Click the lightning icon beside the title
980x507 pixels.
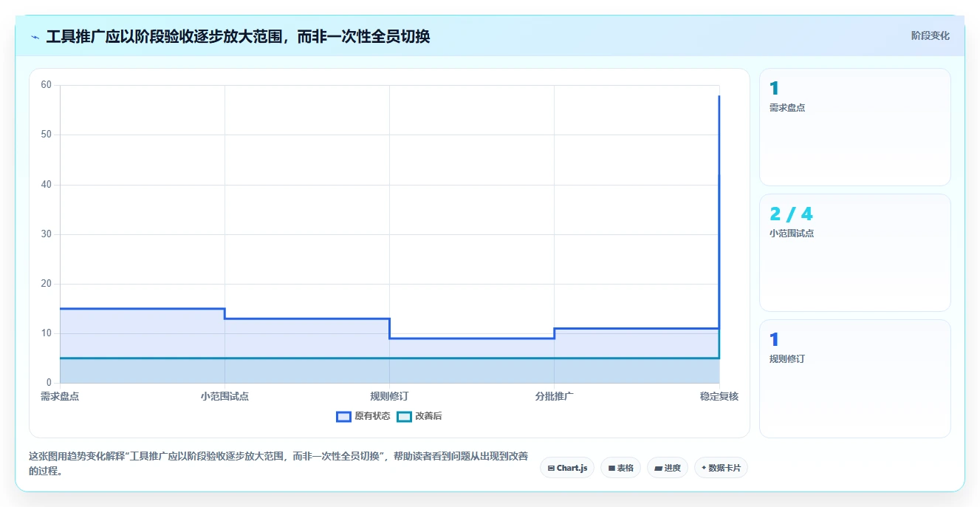pos(35,36)
